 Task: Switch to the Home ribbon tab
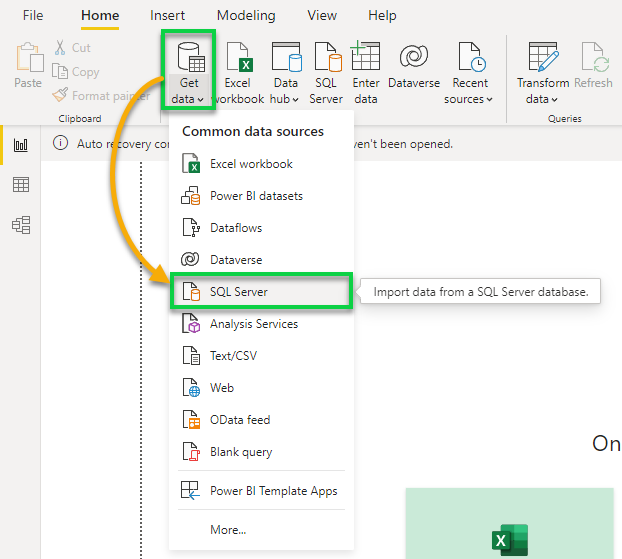(x=100, y=15)
